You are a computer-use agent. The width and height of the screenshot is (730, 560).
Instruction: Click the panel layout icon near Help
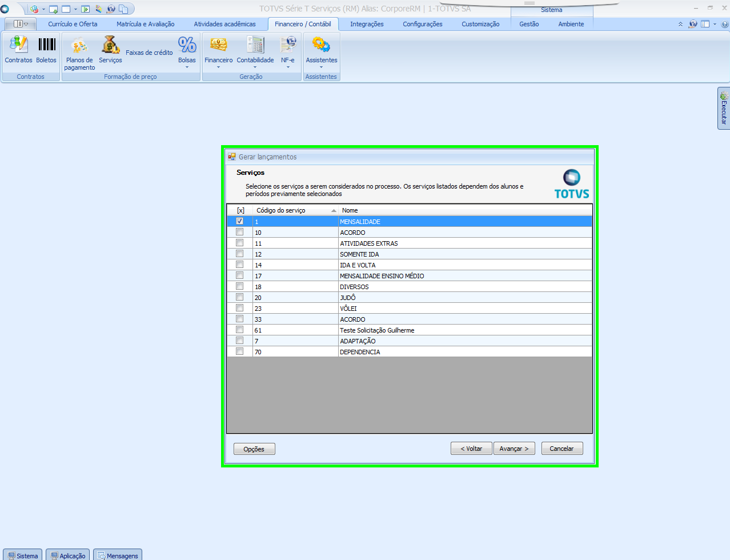tap(705, 24)
